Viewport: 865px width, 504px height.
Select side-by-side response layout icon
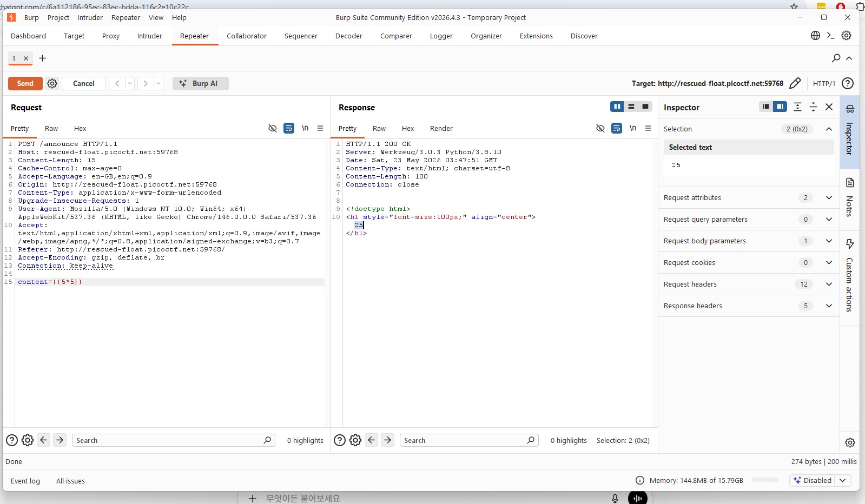click(617, 107)
